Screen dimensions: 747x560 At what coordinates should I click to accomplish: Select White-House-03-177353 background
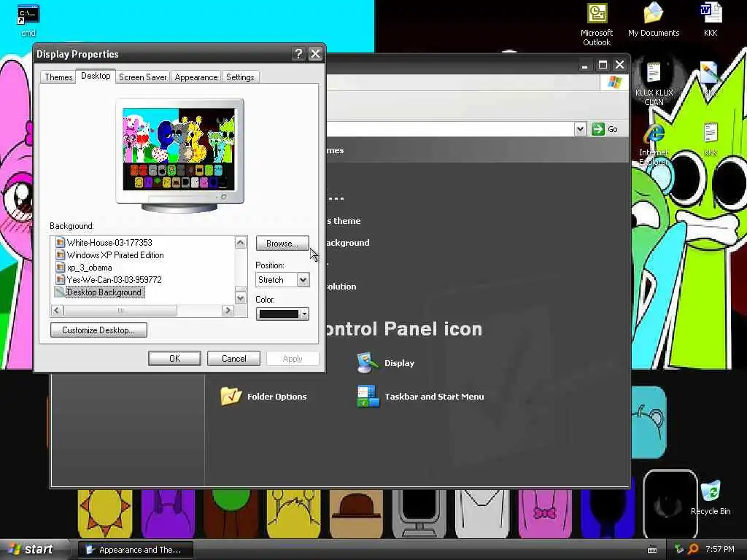[109, 242]
